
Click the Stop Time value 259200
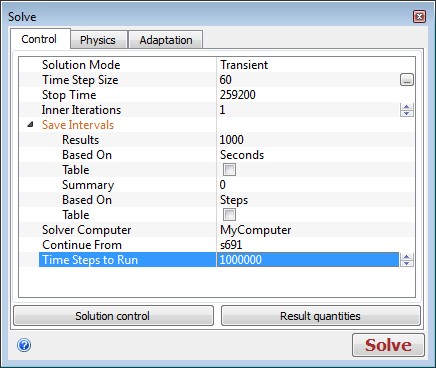238,95
